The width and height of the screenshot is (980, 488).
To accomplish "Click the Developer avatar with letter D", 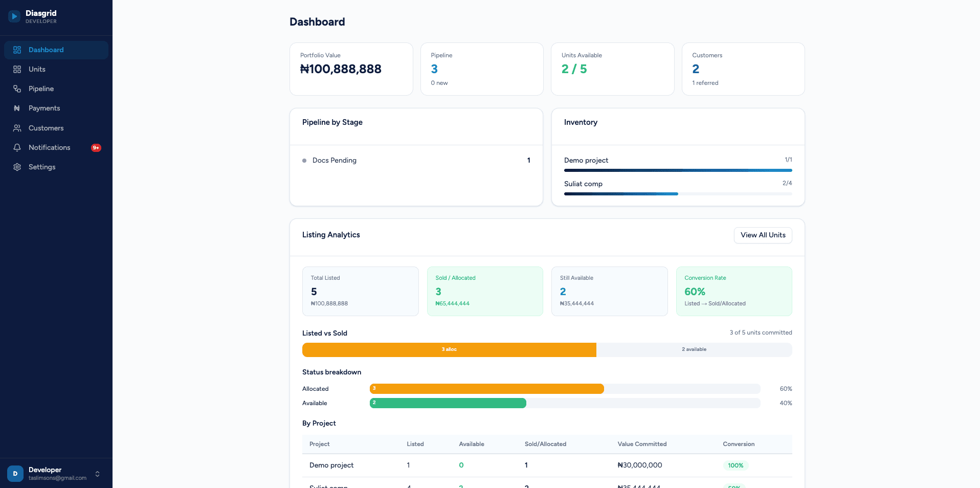I will 15,473.
